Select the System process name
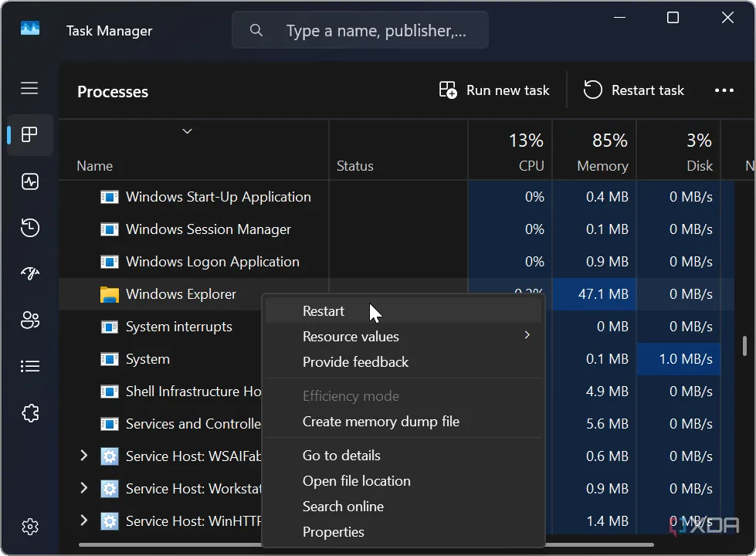This screenshot has width=756, height=556. tap(147, 359)
